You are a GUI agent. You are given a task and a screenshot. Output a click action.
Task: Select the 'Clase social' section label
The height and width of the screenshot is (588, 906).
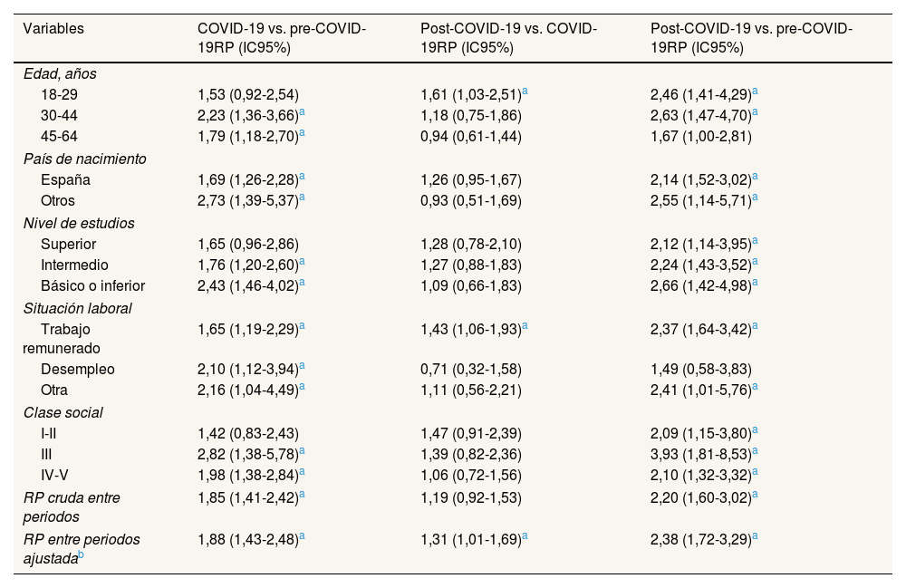[x=63, y=412]
